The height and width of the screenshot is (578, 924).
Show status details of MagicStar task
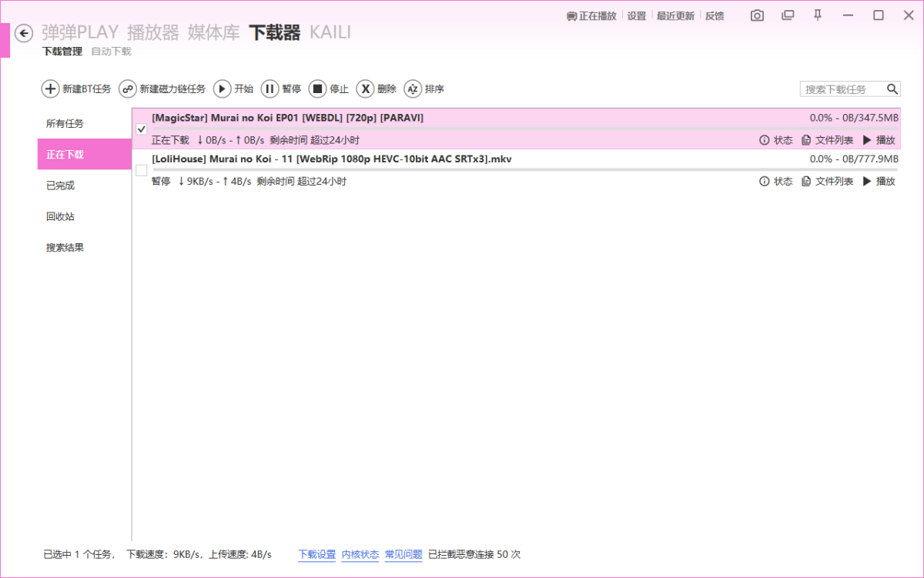tap(775, 141)
